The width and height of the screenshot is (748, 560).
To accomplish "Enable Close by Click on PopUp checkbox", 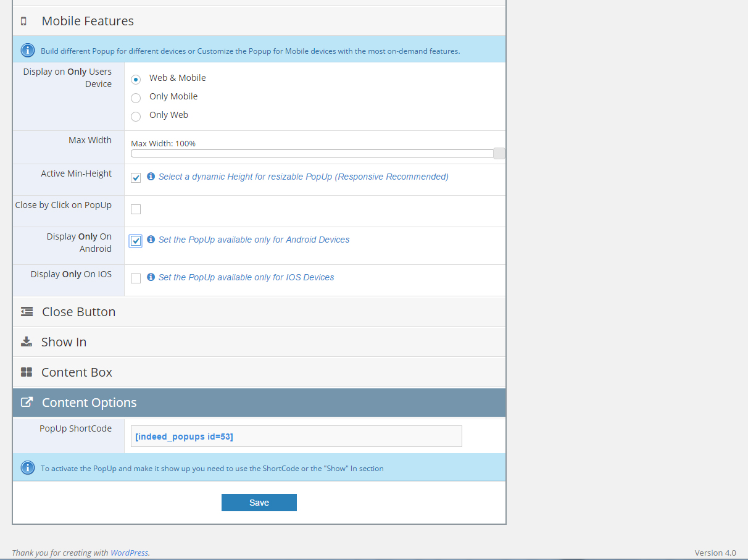I will click(x=136, y=209).
